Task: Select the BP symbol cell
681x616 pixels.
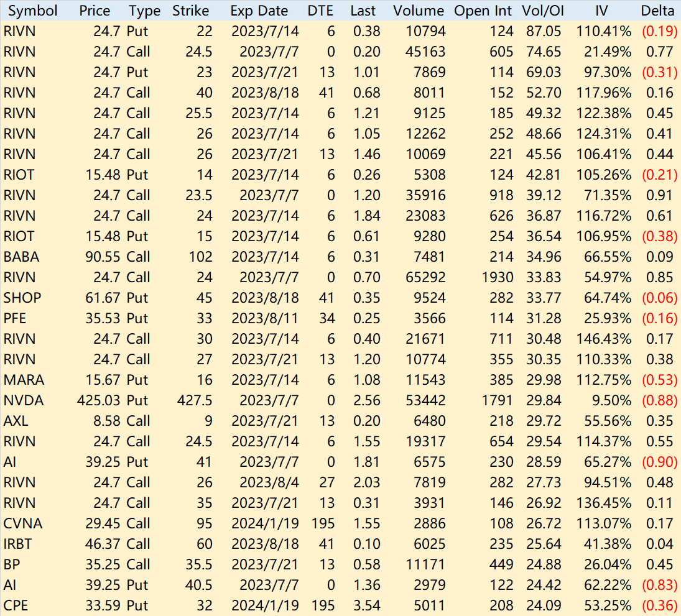Action: pos(12,564)
